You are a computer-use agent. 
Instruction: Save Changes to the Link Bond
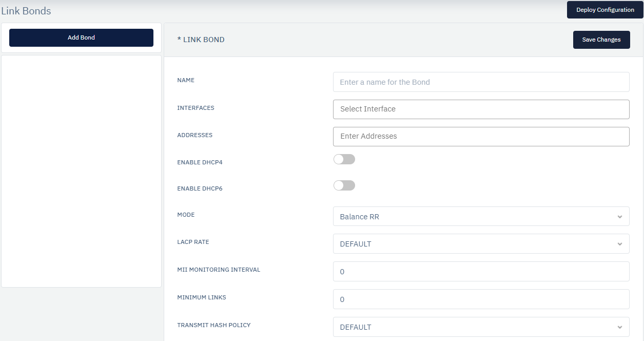click(x=601, y=40)
